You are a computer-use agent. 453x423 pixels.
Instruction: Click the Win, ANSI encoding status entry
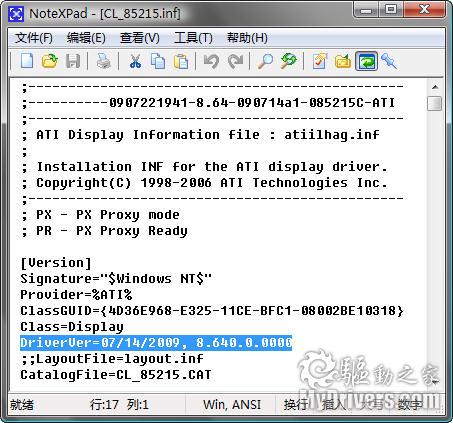[232, 405]
